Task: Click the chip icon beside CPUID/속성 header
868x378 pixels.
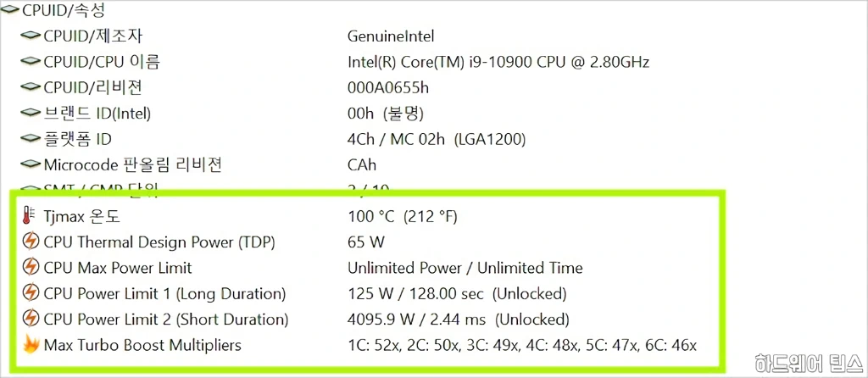Action: coord(11,11)
